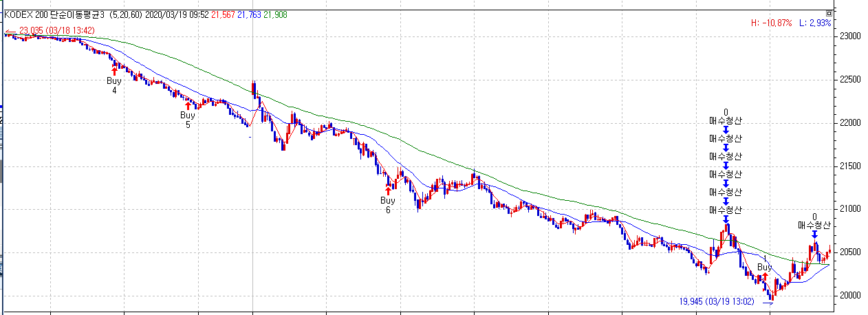Viewport: 868px width, 315px height.
Task: Click the rightmost blue 매수청산 arrow marker
Action: [814, 235]
